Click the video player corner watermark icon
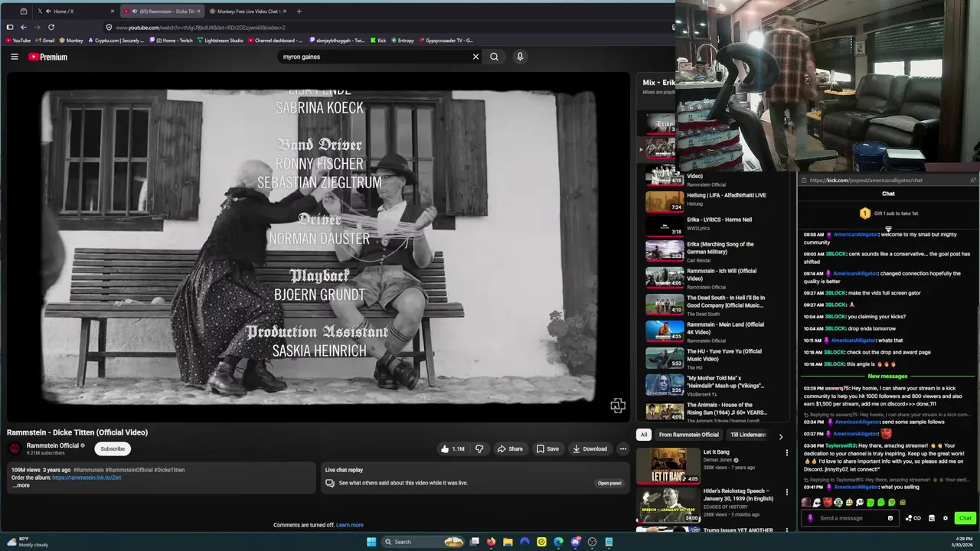 coord(617,406)
